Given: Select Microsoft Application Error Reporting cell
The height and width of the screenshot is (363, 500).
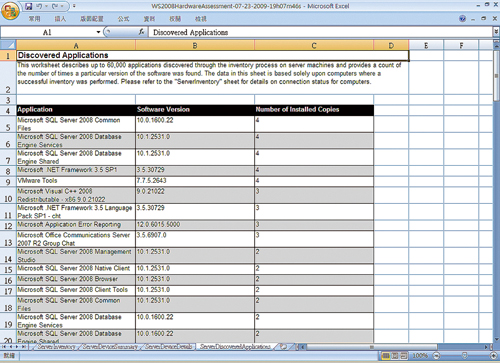Looking at the screenshot, I should point(76,225).
